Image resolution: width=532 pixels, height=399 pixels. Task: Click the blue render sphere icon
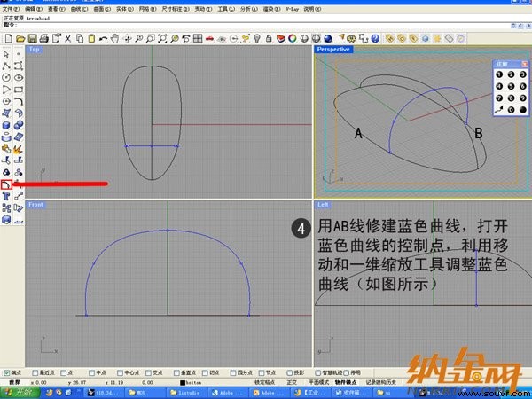coord(328,39)
